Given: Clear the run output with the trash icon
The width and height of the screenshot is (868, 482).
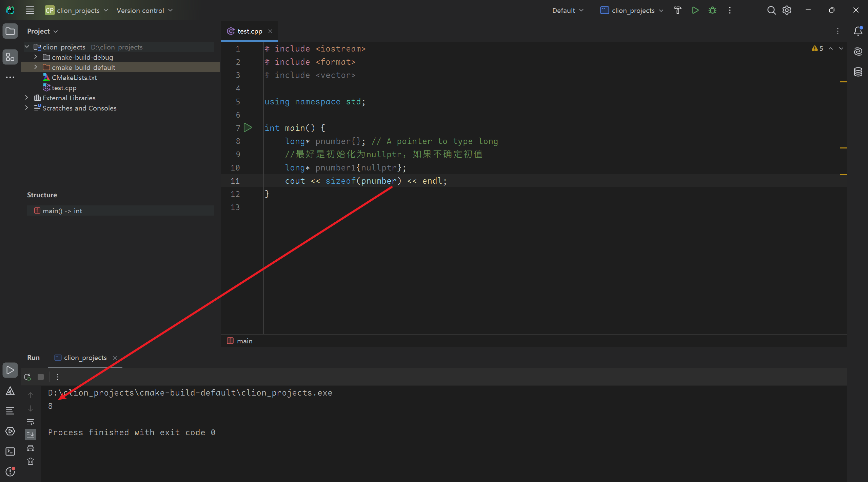Looking at the screenshot, I should point(30,461).
